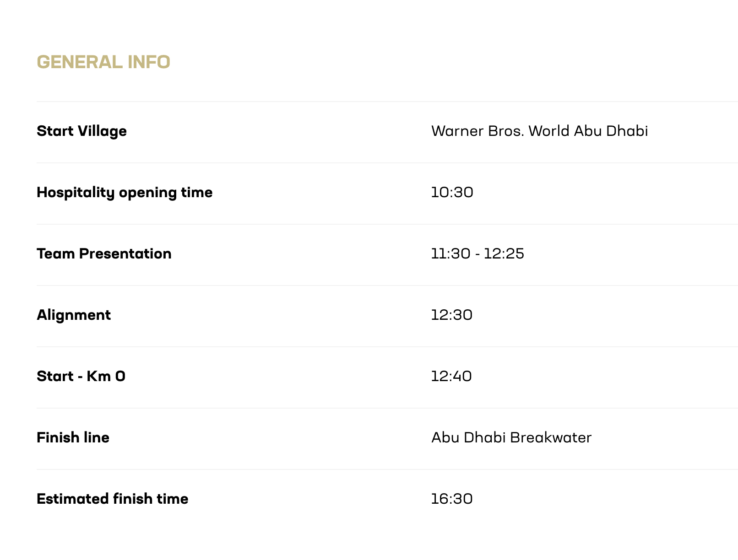Click the GENERAL INFO heading

point(103,62)
